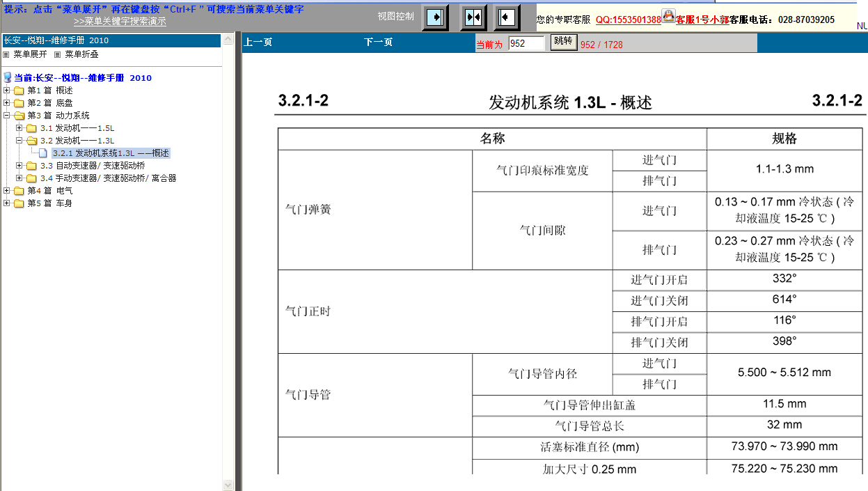Click the folder icon for 第5 篇 车身
This screenshot has height=491, width=868.
point(19,203)
